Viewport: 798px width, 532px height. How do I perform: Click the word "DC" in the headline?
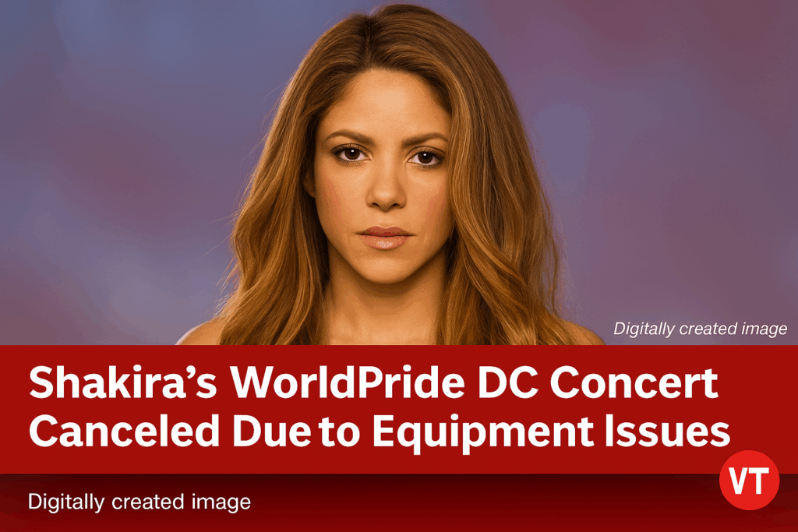(507, 383)
